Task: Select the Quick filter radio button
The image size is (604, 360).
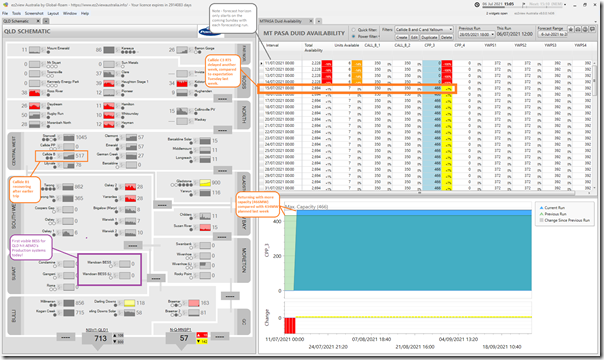Action: [353, 30]
